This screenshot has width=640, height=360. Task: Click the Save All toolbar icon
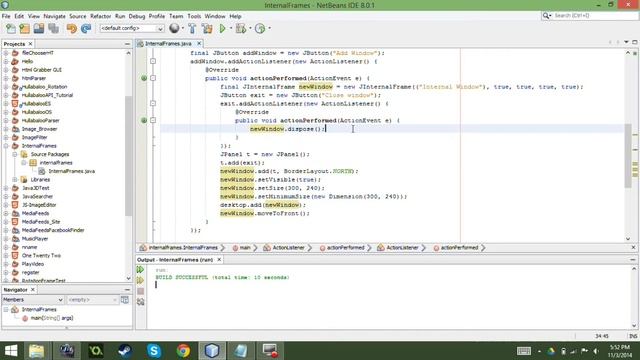[53, 29]
